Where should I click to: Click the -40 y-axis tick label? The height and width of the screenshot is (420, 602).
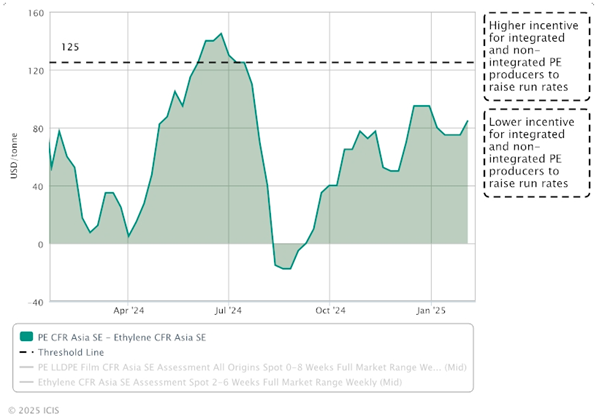[33, 302]
